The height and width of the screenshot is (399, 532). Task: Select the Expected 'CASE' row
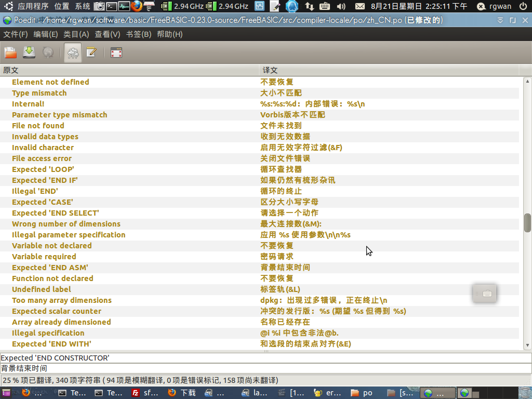(x=259, y=202)
